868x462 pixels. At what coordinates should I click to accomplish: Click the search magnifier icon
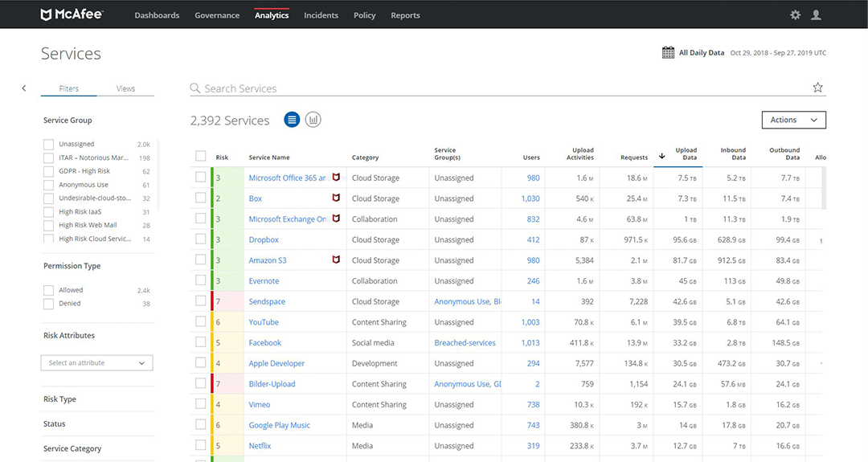194,88
